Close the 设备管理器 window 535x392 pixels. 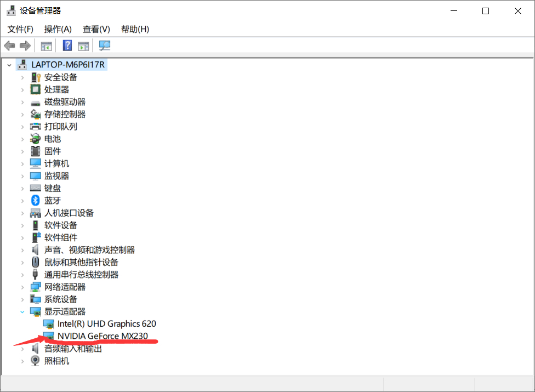click(517, 11)
